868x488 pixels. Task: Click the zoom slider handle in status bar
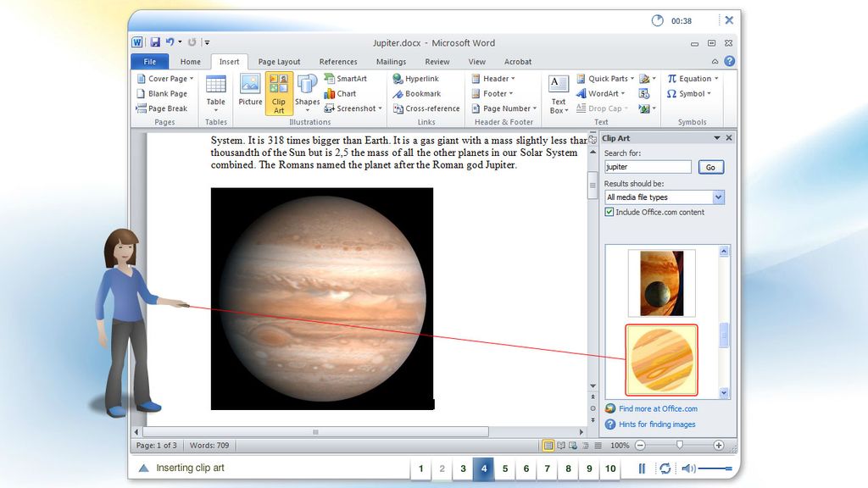pyautogui.click(x=679, y=445)
